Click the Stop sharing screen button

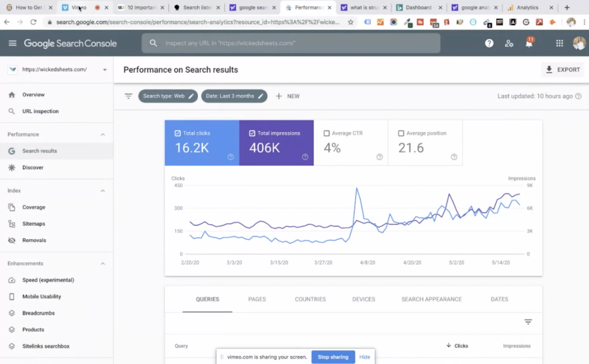coord(333,356)
